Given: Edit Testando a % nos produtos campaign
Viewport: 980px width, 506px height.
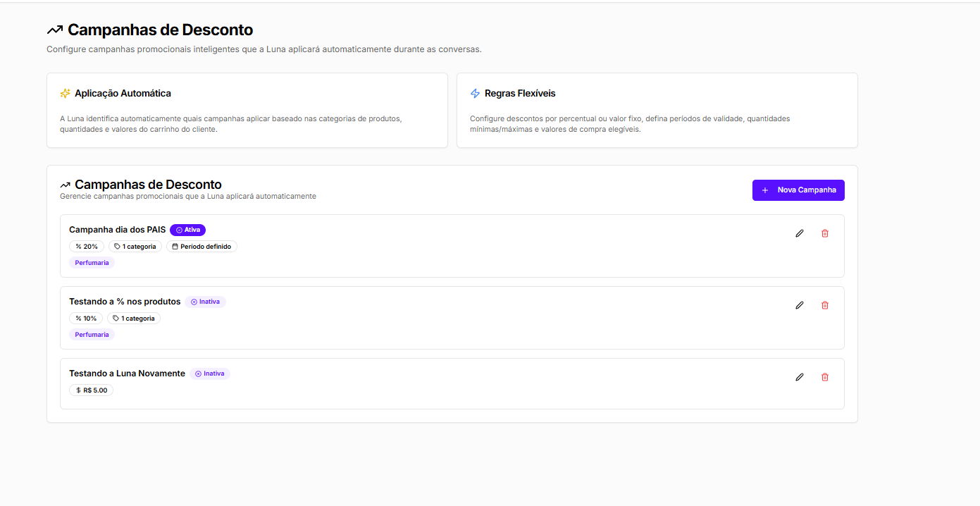Looking at the screenshot, I should (x=799, y=305).
